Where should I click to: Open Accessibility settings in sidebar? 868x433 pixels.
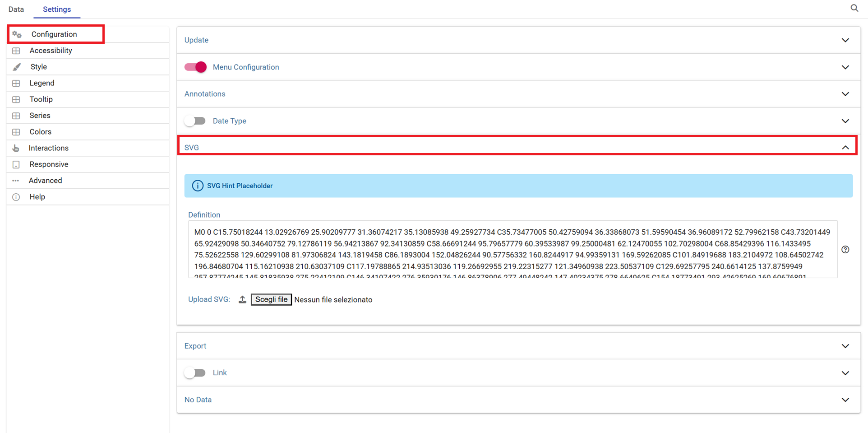point(88,51)
